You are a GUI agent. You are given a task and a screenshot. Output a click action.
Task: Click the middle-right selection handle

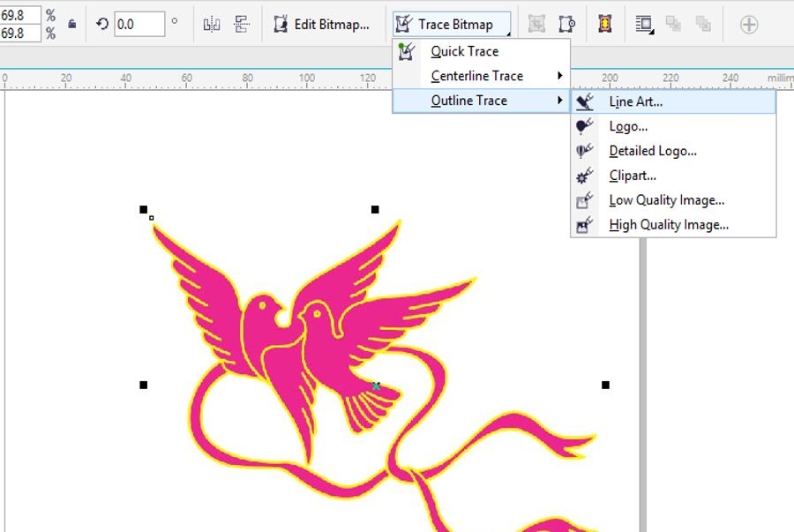(605, 386)
